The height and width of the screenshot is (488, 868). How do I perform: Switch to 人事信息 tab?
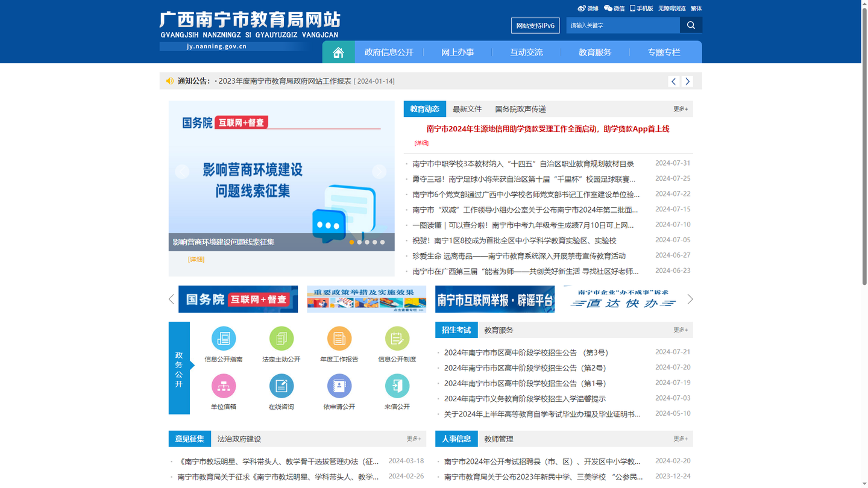tap(456, 439)
